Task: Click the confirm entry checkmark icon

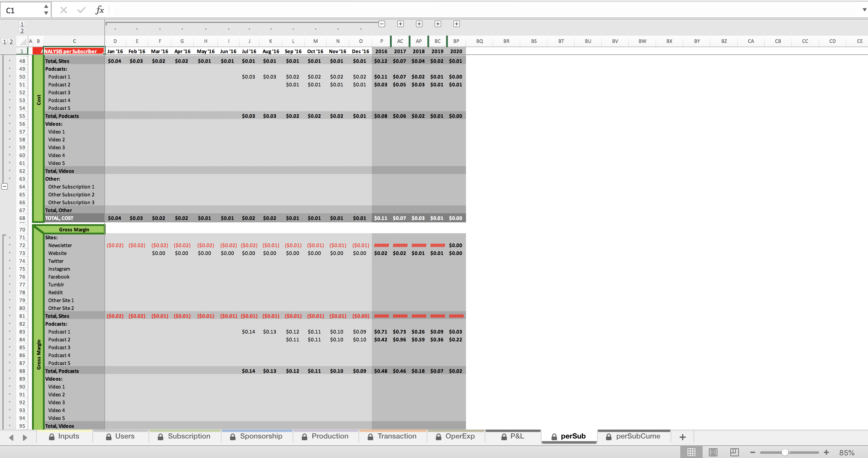Action: tap(81, 10)
